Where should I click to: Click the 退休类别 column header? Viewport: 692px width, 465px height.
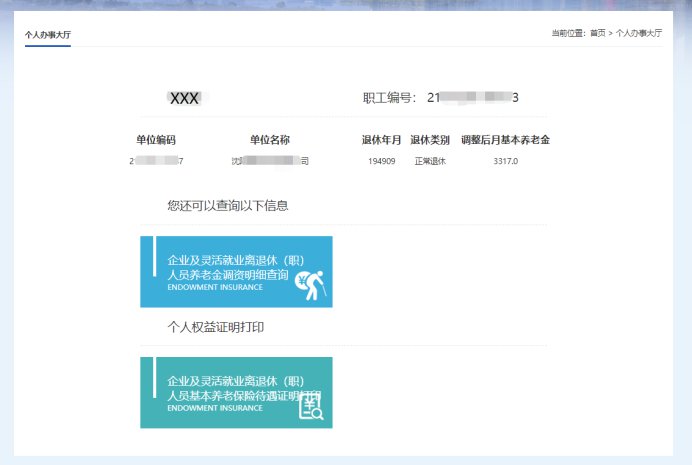(x=430, y=140)
